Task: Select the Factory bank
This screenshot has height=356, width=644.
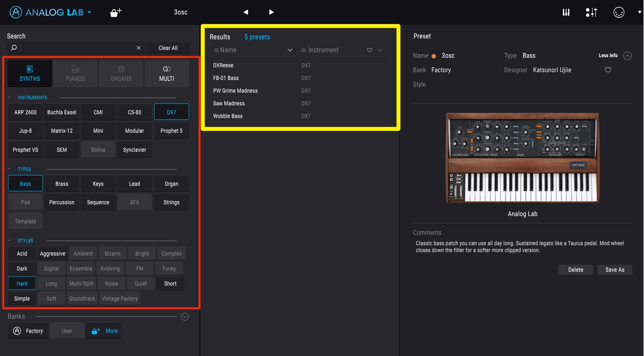Action: [28, 331]
